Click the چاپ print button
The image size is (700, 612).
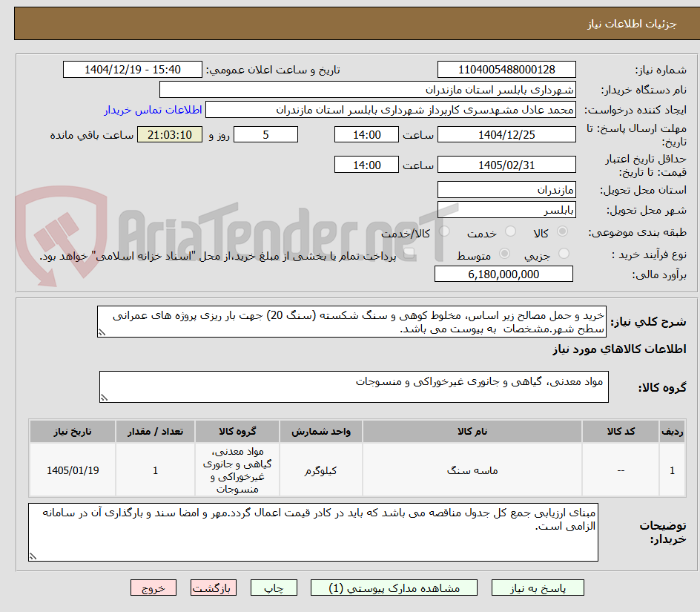[274, 588]
